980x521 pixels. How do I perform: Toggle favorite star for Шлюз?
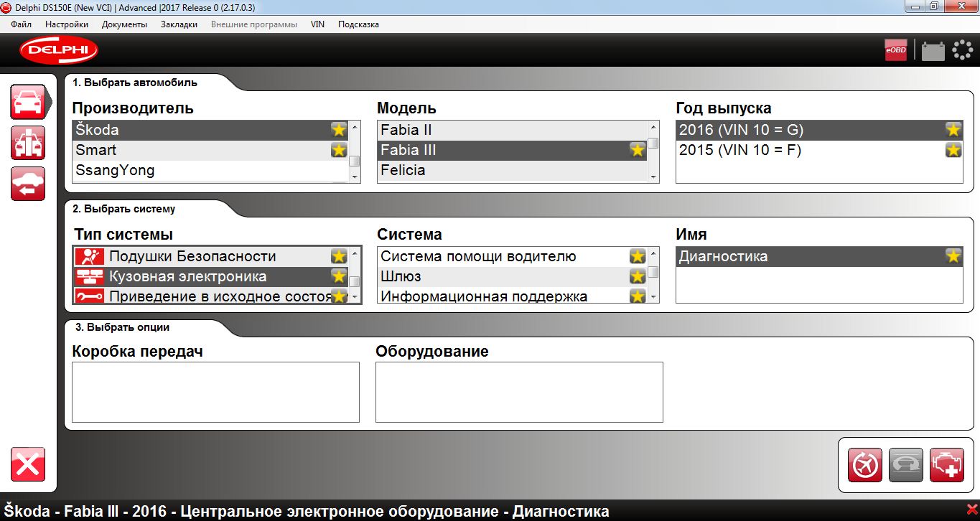(638, 276)
